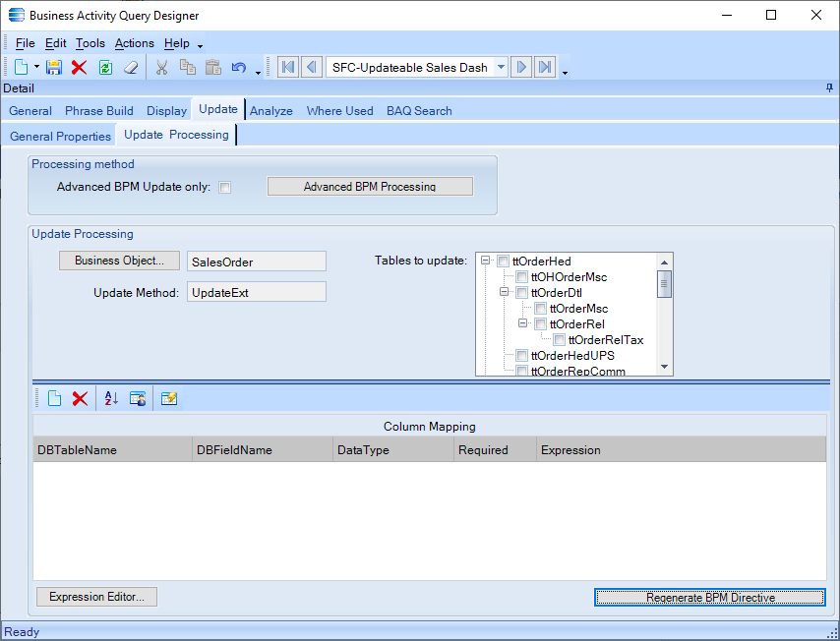Go to previous record arrow icon
The image size is (840, 641).
click(x=312, y=68)
